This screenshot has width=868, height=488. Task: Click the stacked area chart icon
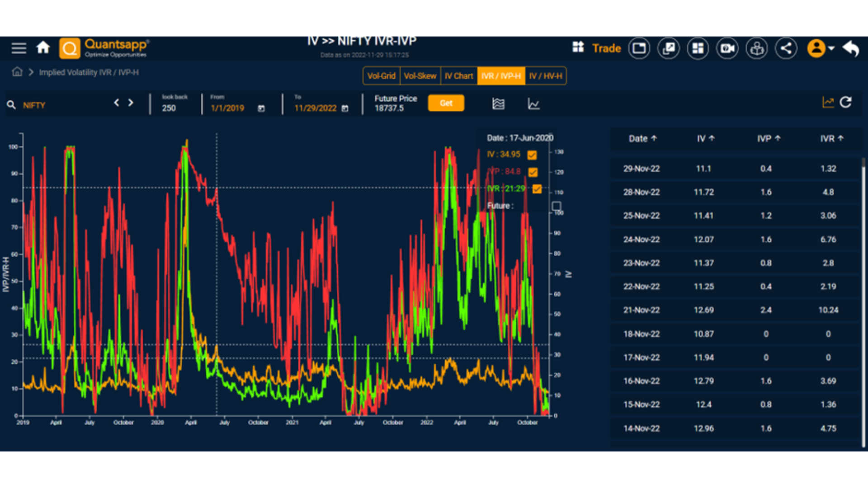(x=498, y=104)
